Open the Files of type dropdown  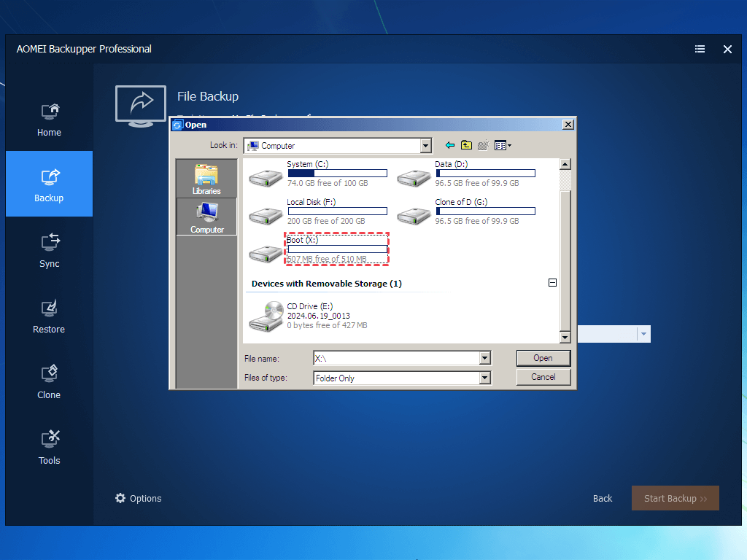click(485, 378)
